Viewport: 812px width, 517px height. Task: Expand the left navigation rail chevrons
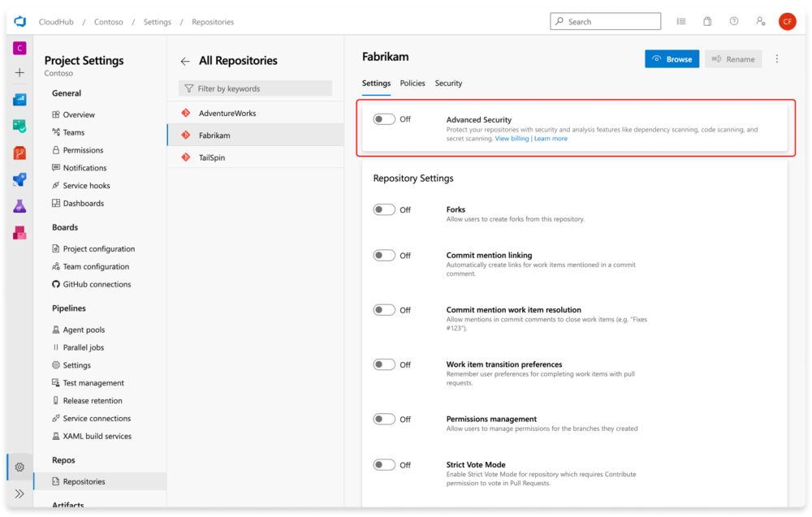tap(19, 493)
